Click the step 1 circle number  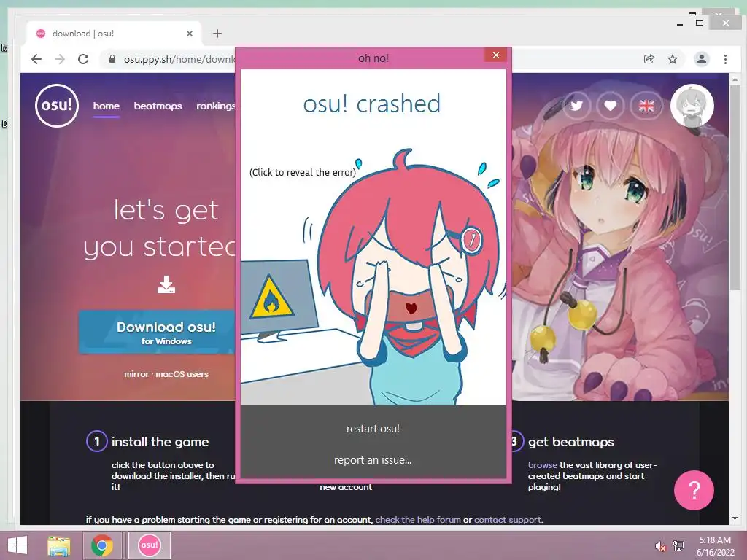point(97,441)
